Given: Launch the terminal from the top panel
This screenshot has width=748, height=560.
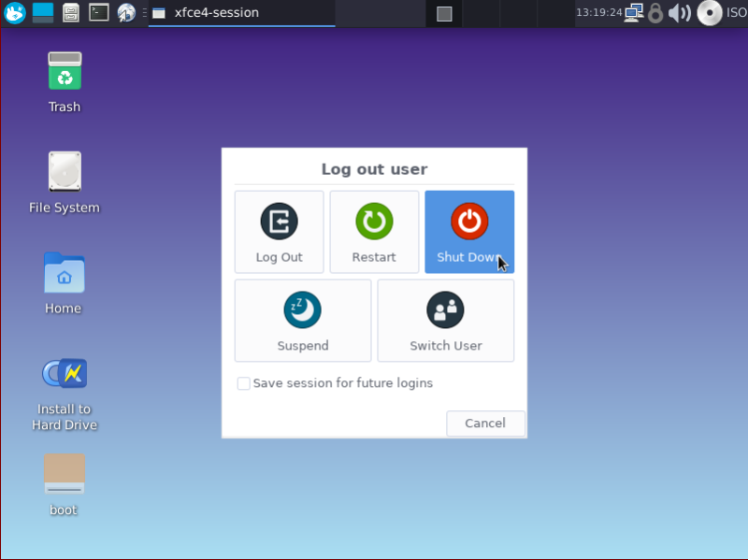Looking at the screenshot, I should tap(97, 12).
